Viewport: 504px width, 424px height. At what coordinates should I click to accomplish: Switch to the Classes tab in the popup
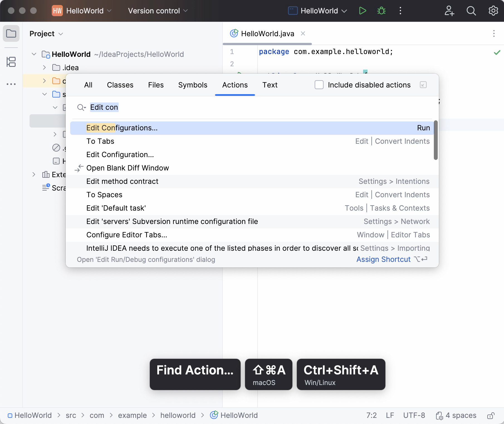pos(120,85)
